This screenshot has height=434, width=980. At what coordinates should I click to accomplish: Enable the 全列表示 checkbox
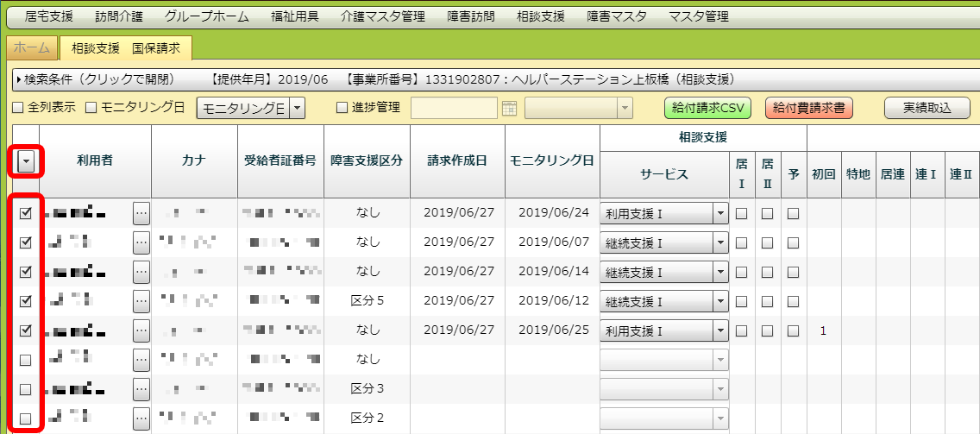[x=18, y=108]
